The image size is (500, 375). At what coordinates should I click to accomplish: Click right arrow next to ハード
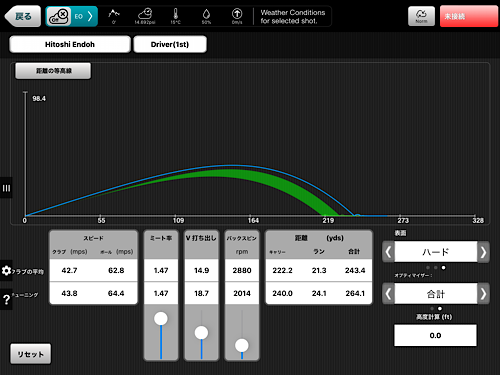pyautogui.click(x=483, y=252)
